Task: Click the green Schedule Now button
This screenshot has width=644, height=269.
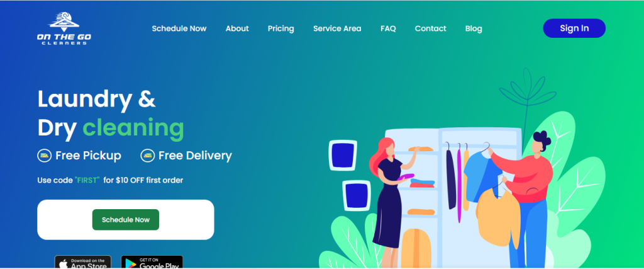Action: [126, 220]
